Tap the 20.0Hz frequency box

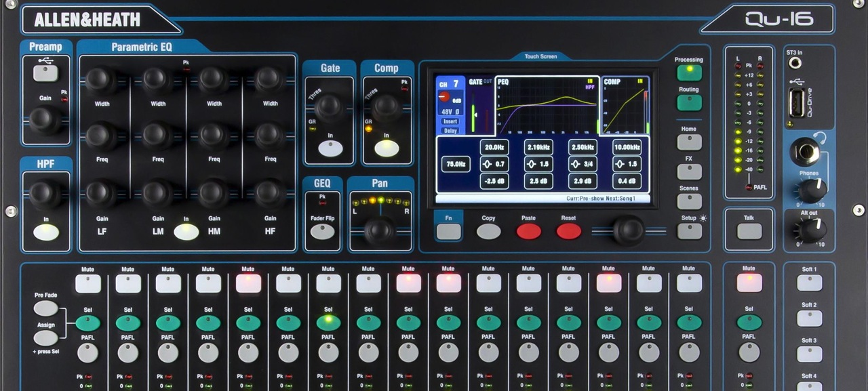pos(494,147)
